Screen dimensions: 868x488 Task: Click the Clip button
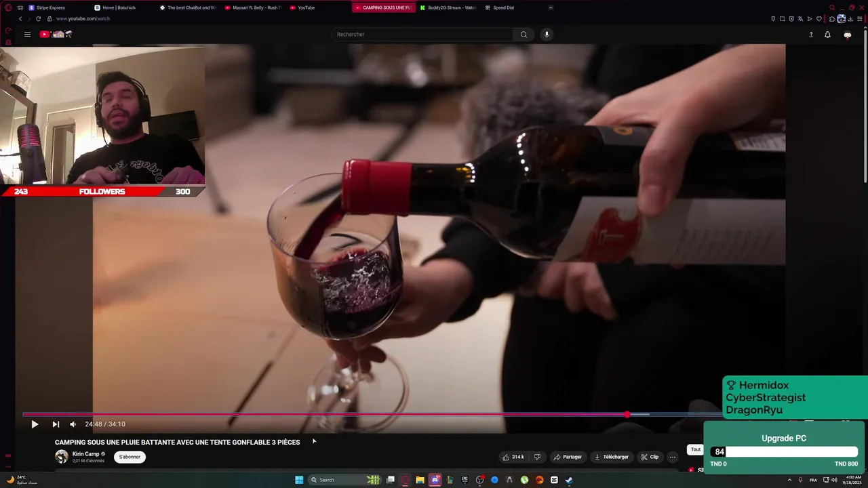[650, 457]
